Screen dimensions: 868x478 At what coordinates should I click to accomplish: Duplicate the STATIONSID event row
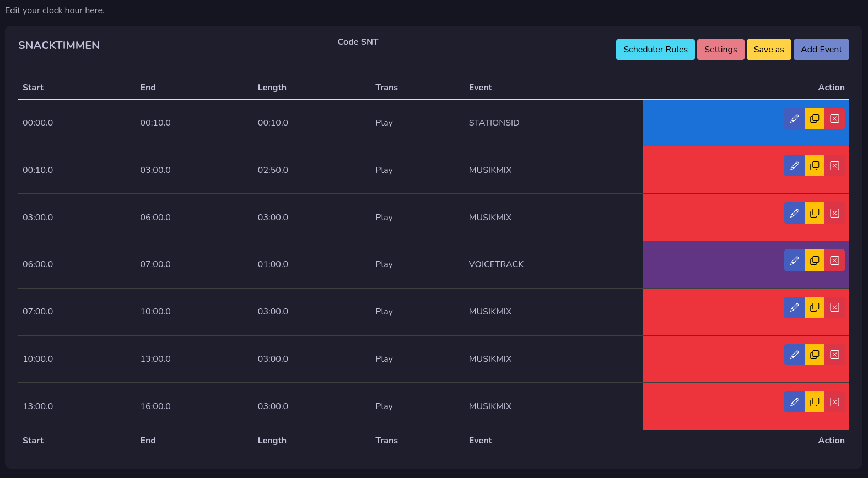pyautogui.click(x=815, y=118)
